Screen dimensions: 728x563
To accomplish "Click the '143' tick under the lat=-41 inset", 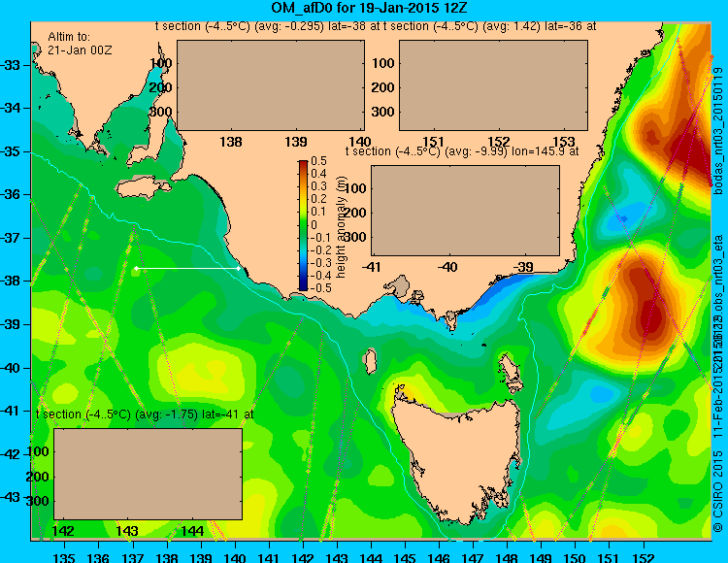I will (x=127, y=531).
